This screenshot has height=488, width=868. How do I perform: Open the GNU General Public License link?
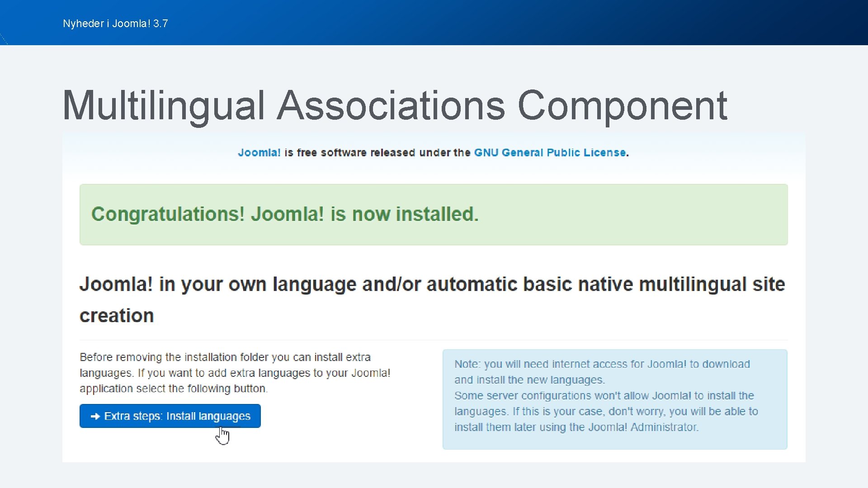tap(550, 153)
